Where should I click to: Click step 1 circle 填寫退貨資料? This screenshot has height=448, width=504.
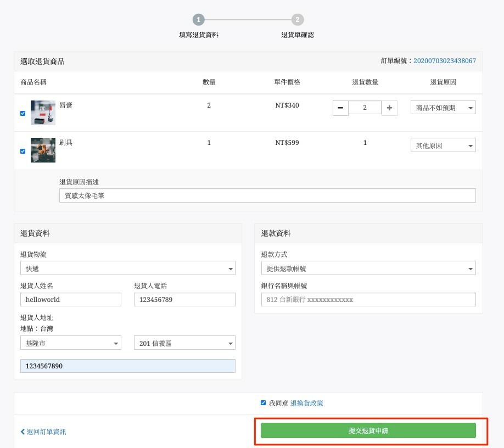[x=199, y=20]
